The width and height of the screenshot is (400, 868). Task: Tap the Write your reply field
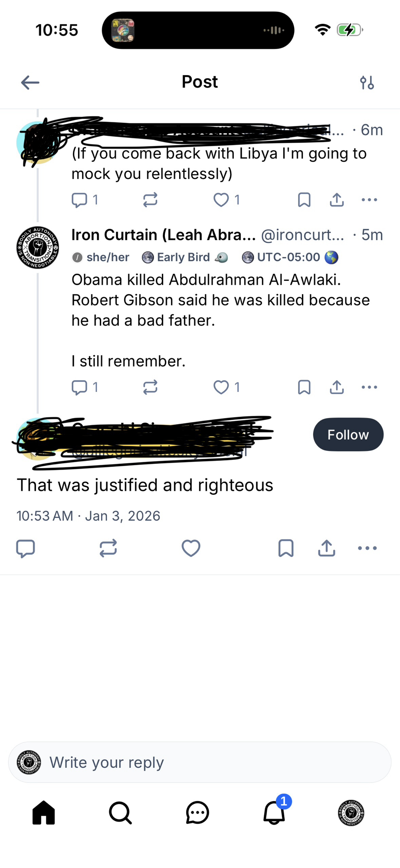pyautogui.click(x=200, y=763)
